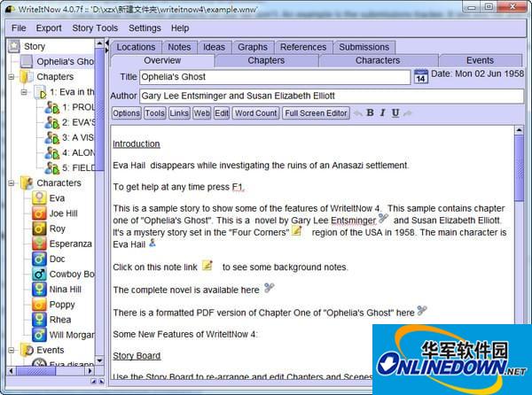Click the Links button
The width and height of the screenshot is (532, 395).
179,113
